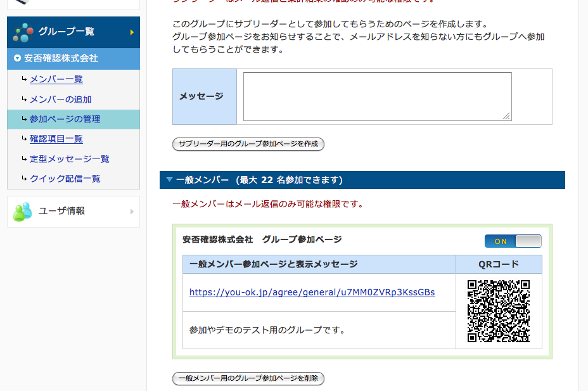Open the 定型メッセージ一覧 link
This screenshot has width=588, height=391.
point(69,159)
